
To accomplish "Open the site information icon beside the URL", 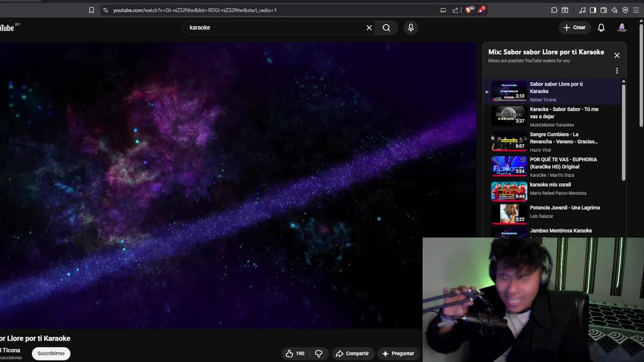I will pyautogui.click(x=105, y=10).
